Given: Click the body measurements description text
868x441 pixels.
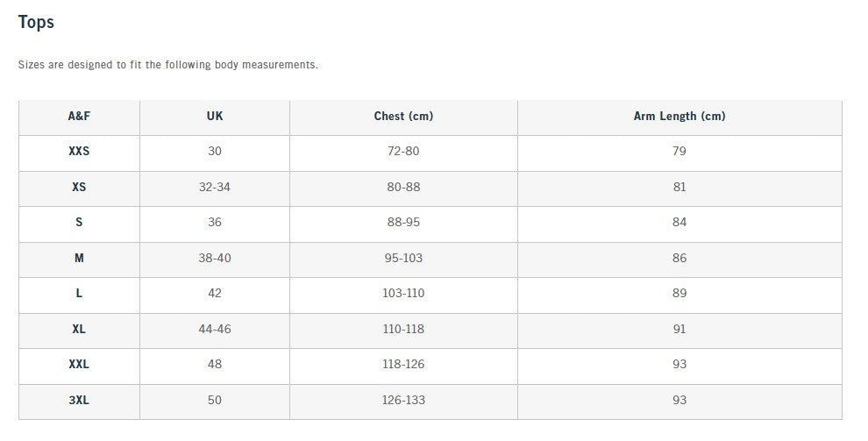Looking at the screenshot, I should (167, 65).
